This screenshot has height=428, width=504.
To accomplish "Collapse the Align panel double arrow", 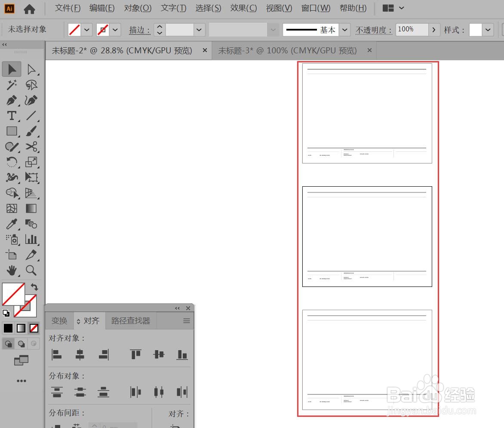I will (x=177, y=308).
